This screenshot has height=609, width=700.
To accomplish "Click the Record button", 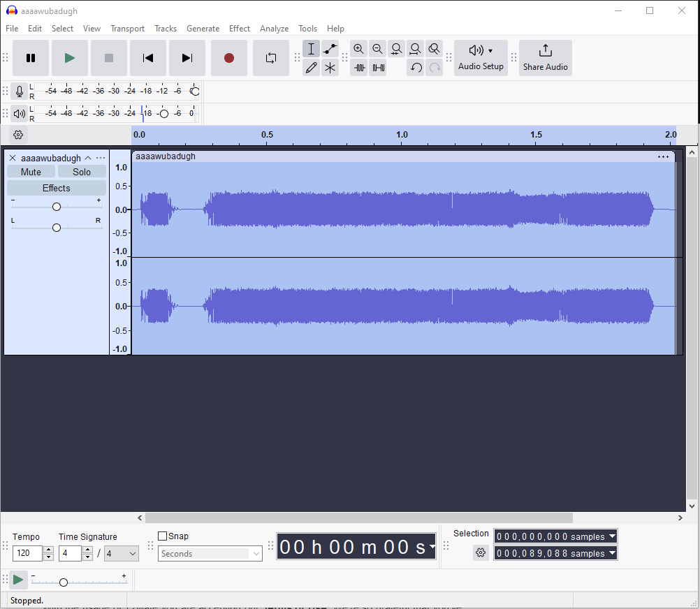I will (x=229, y=58).
